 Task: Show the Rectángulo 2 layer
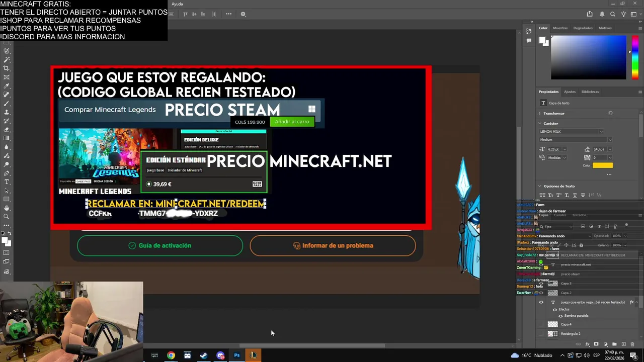tap(541, 333)
